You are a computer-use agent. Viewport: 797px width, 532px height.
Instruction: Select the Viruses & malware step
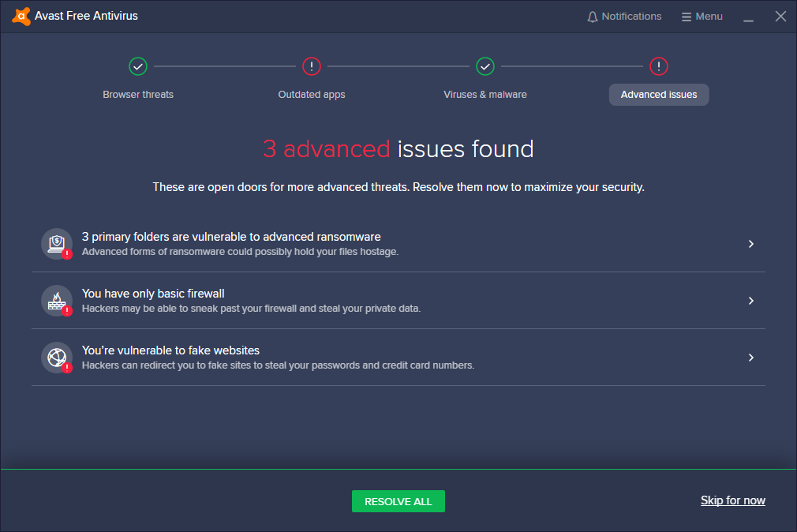pyautogui.click(x=485, y=95)
